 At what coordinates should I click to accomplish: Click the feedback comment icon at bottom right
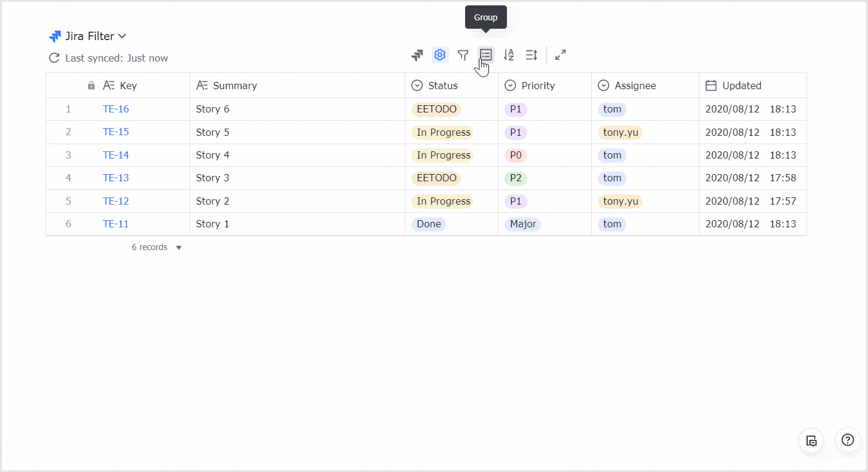[x=811, y=440]
